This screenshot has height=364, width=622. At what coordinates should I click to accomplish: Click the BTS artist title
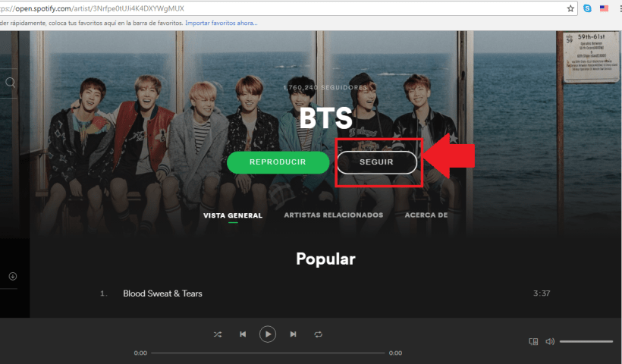point(325,118)
